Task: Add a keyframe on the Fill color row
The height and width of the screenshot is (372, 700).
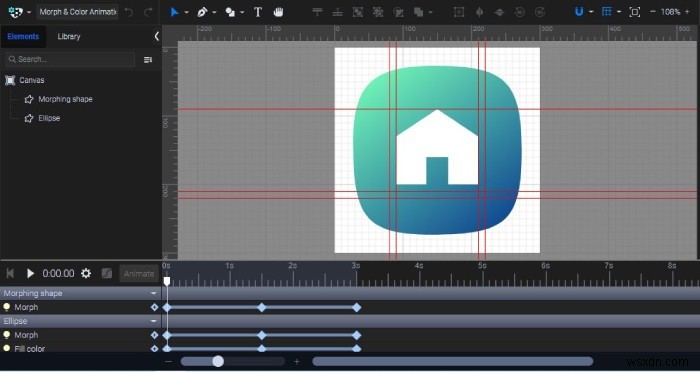Action: (154, 348)
